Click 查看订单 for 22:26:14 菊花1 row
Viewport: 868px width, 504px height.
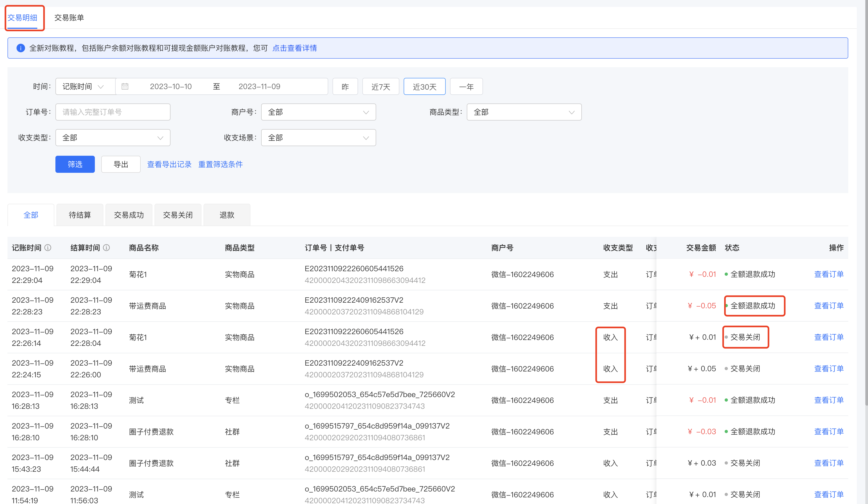click(829, 337)
